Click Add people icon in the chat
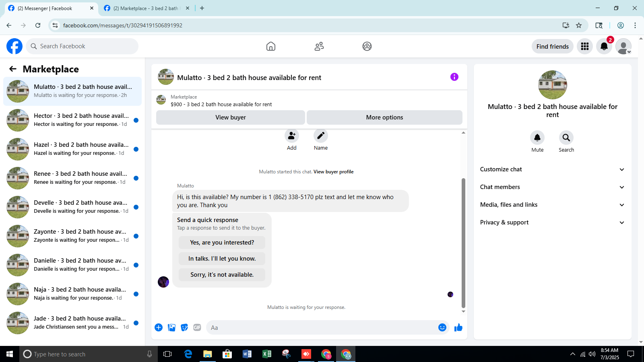 point(292,136)
